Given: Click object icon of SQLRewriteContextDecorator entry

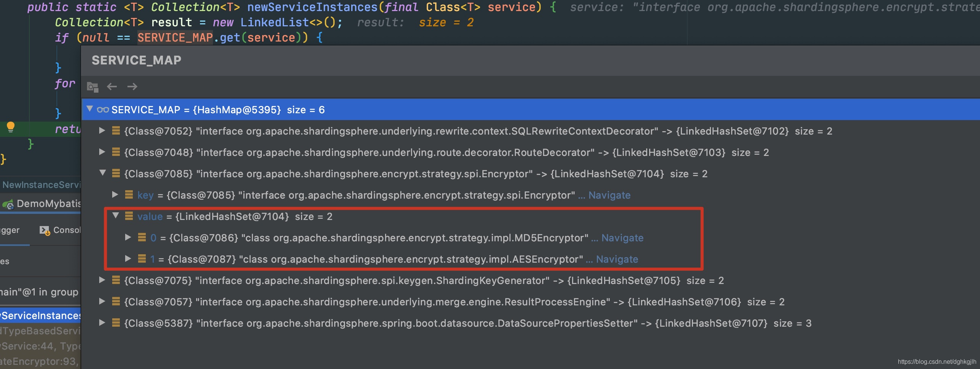Looking at the screenshot, I should pos(116,131).
